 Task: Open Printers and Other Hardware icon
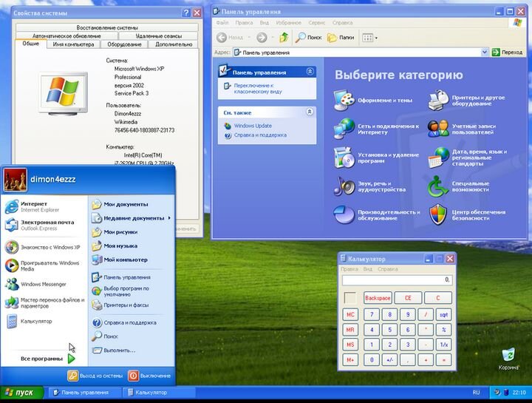438,101
